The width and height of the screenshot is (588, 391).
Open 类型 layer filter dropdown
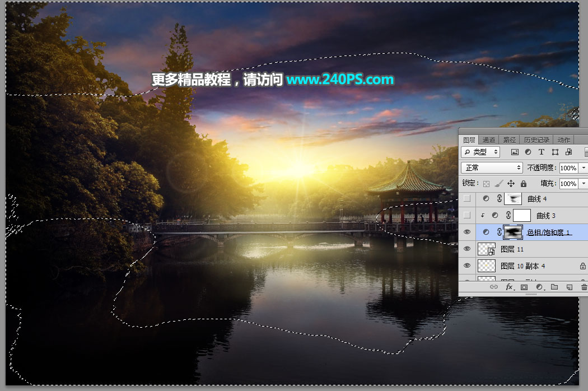pyautogui.click(x=480, y=152)
